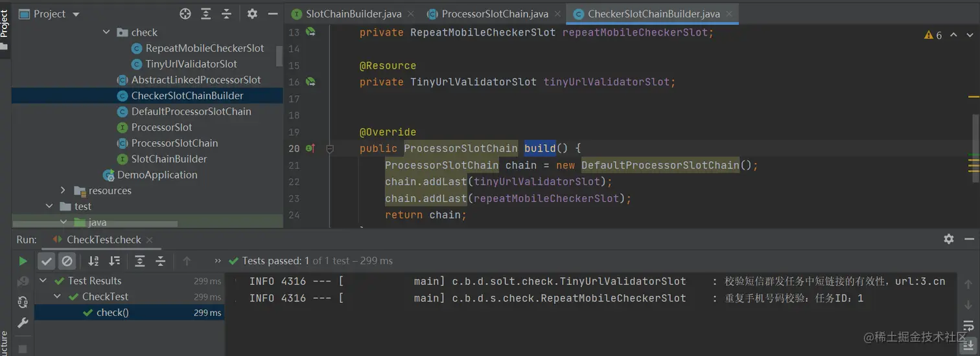Viewport: 980px width, 356px height.
Task: Open RepeatMobileCheckerSlot in project tree
Action: tap(205, 48)
